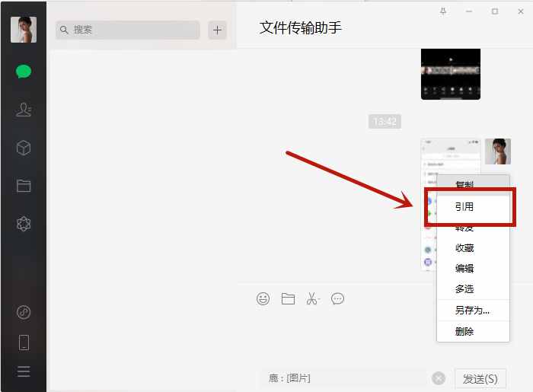Click the plus button beside search
The width and height of the screenshot is (533, 392).
(217, 30)
